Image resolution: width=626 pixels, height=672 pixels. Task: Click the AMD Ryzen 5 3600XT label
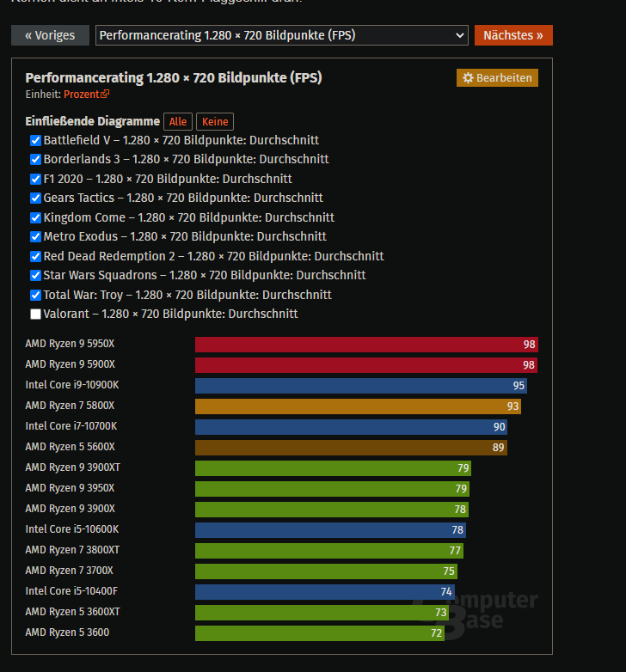[x=73, y=612]
